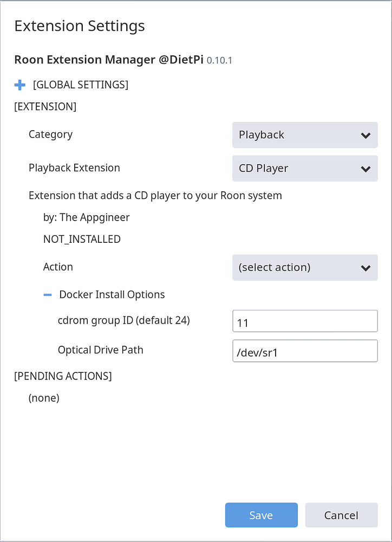This screenshot has height=542, width=392.
Task: Click the Playback Extension dropdown chevron icon
Action: click(x=367, y=169)
